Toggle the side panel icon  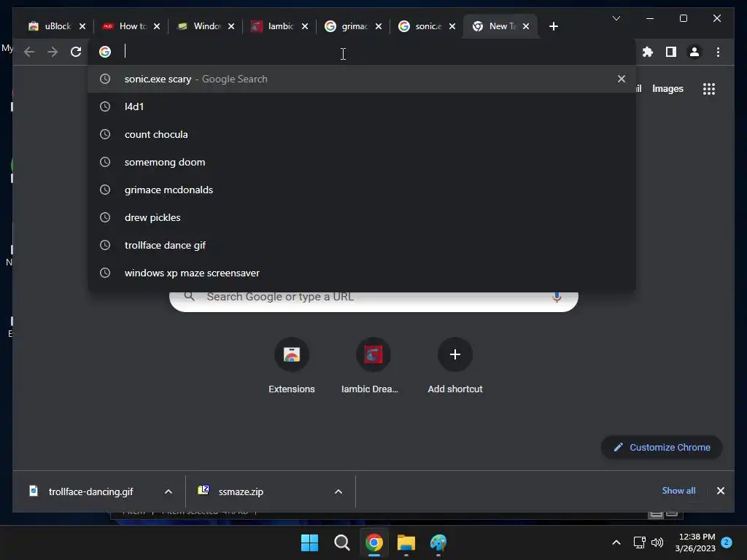[x=671, y=52]
